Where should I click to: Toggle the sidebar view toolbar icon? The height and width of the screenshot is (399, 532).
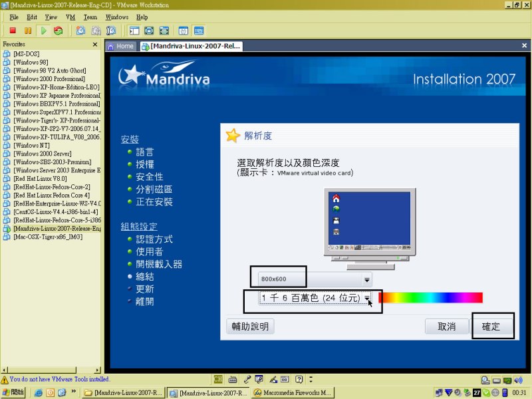click(x=134, y=31)
